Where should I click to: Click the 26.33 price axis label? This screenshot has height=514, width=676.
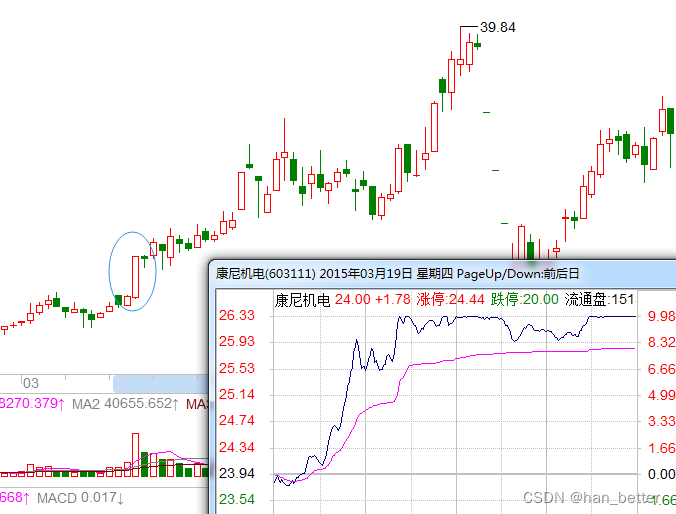coord(237,315)
